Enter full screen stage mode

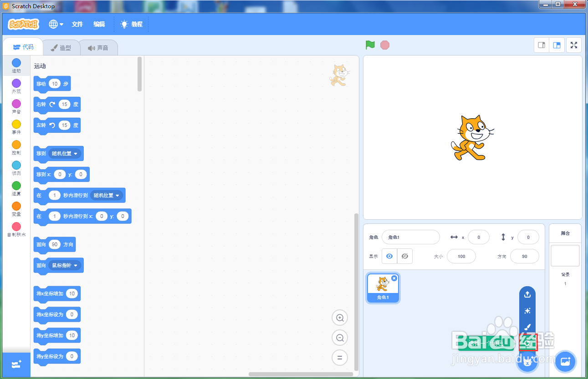pyautogui.click(x=573, y=45)
